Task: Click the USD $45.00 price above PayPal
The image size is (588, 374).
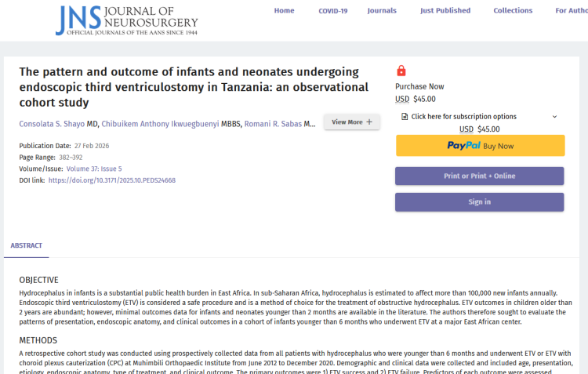Action: pos(480,129)
